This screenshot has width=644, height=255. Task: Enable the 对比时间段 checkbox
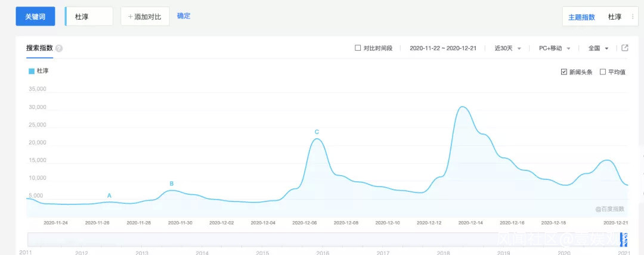point(358,48)
